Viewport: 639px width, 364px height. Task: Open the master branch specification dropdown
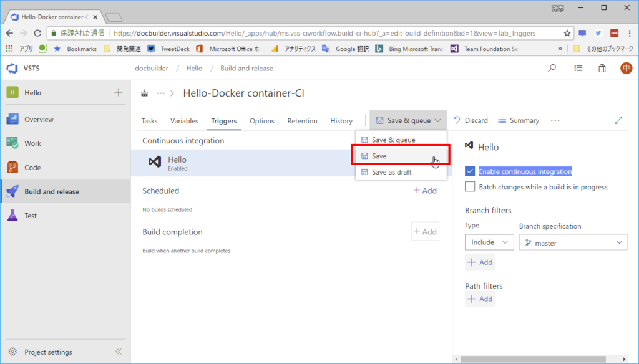pos(573,242)
